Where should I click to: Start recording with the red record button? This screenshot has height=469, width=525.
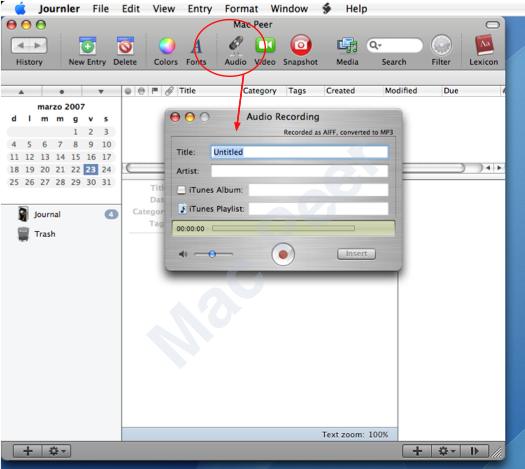pos(283,254)
